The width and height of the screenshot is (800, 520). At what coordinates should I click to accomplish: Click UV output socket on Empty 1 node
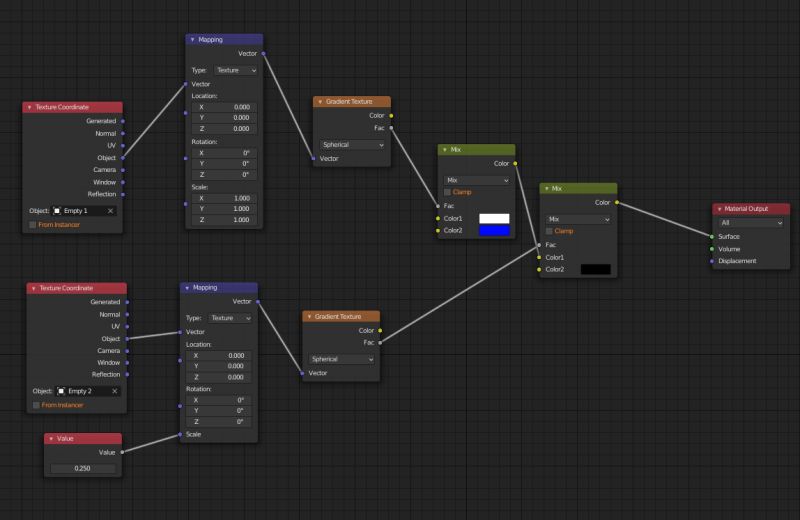[x=123, y=145]
